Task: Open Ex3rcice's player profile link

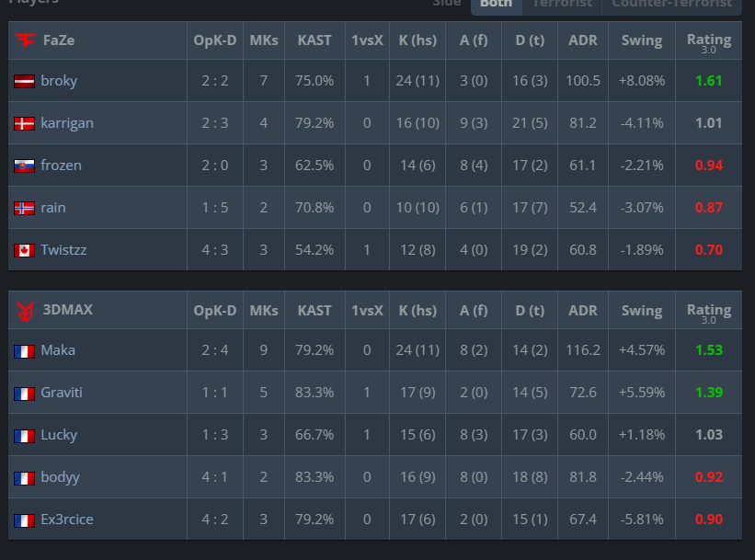Action: pos(67,520)
